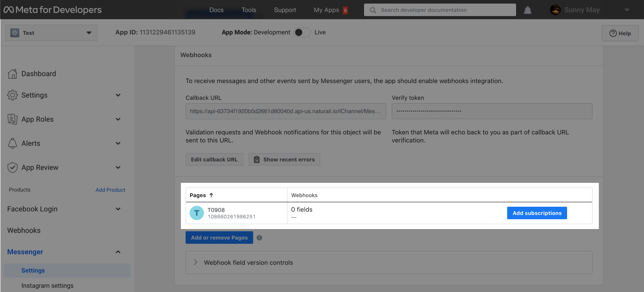
Task: Sort Pages using the arrow in column header
Action: coord(211,195)
